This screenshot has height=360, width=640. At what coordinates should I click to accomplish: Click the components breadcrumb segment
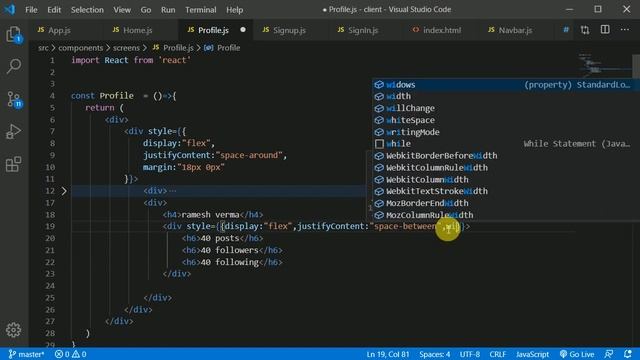80,48
